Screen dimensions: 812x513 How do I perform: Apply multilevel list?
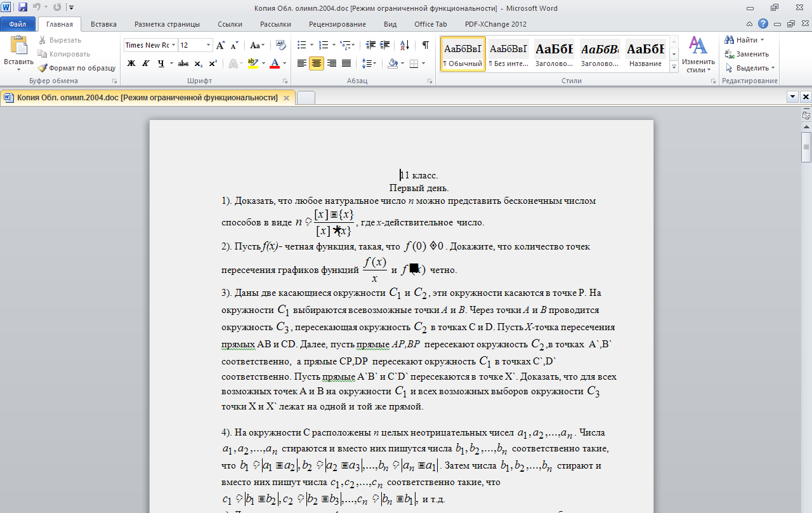345,45
